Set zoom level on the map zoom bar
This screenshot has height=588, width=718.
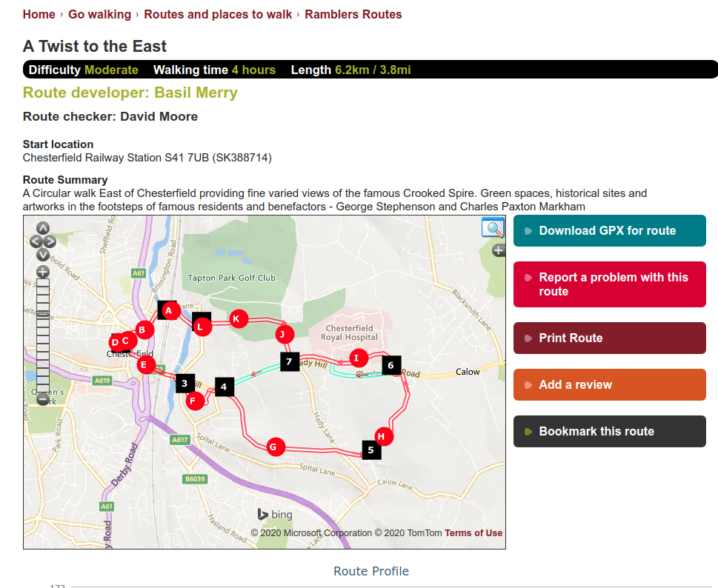click(43, 333)
